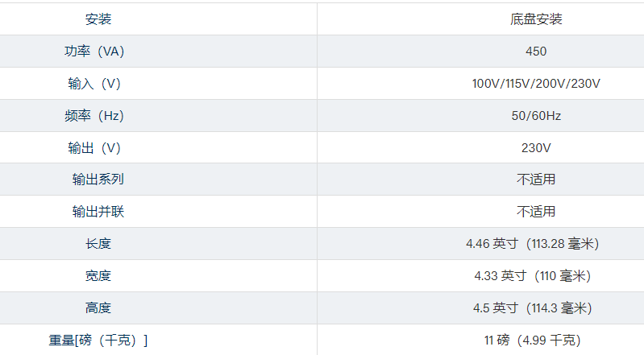644x355 pixels.
Task: Click the 输出并联 label
Action: coord(98,212)
